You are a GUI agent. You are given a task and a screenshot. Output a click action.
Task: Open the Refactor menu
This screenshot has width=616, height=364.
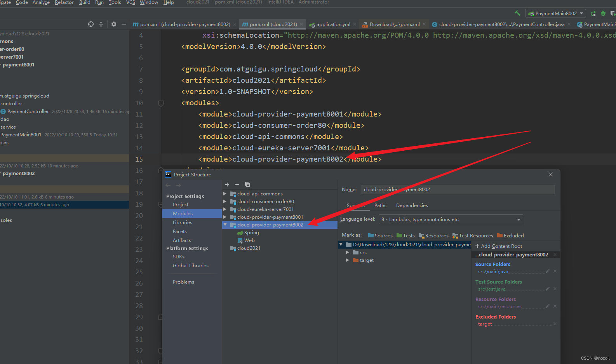coord(64,2)
